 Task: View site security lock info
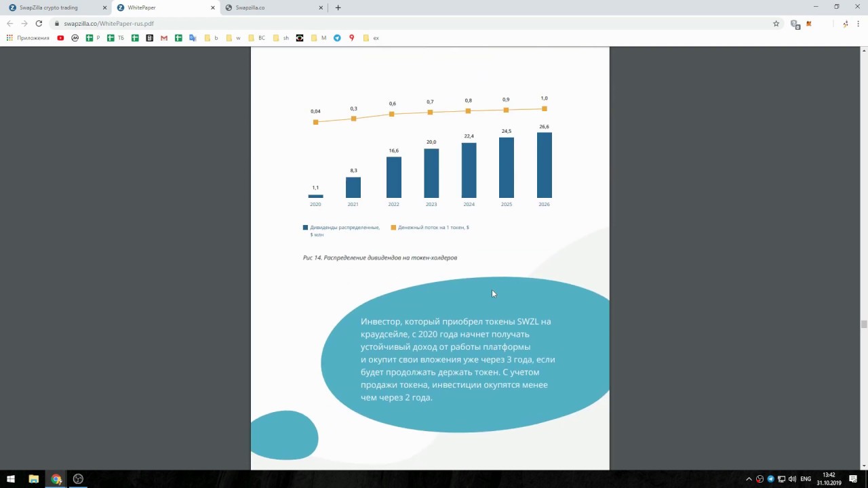(x=57, y=23)
